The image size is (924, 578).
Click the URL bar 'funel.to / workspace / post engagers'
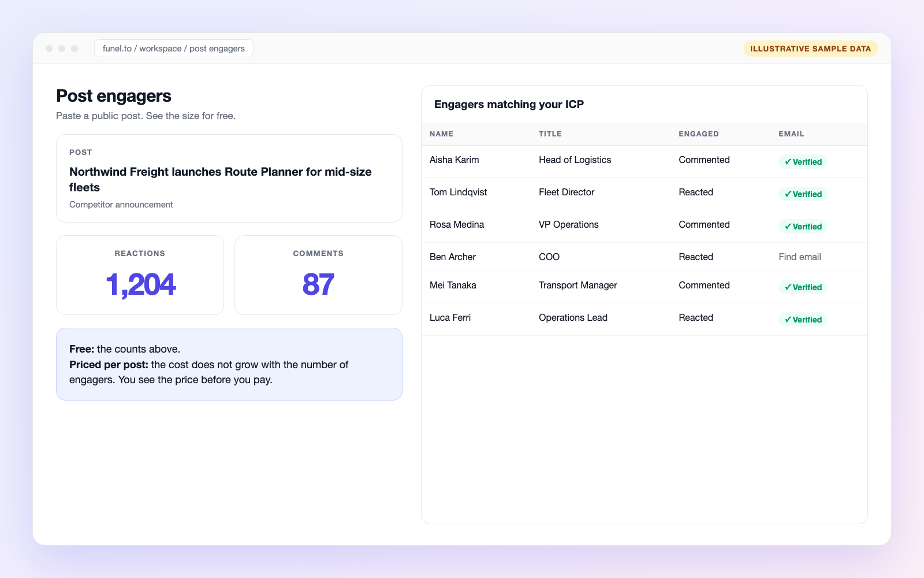click(x=173, y=49)
